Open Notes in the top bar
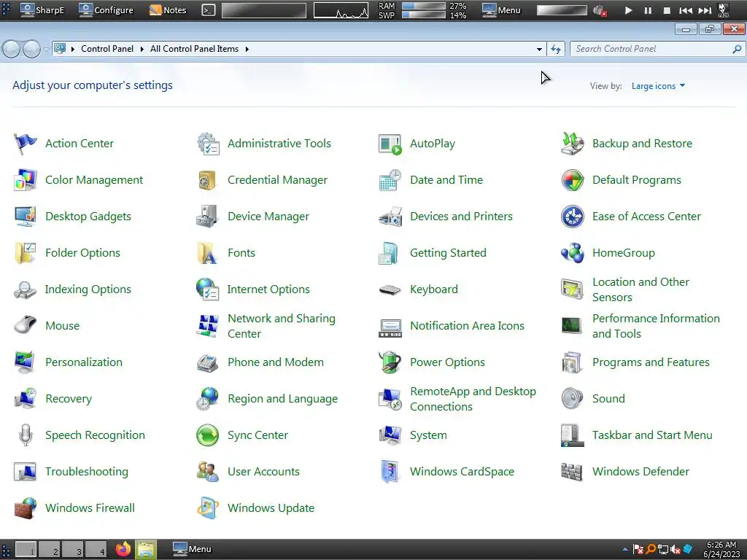 tap(168, 10)
